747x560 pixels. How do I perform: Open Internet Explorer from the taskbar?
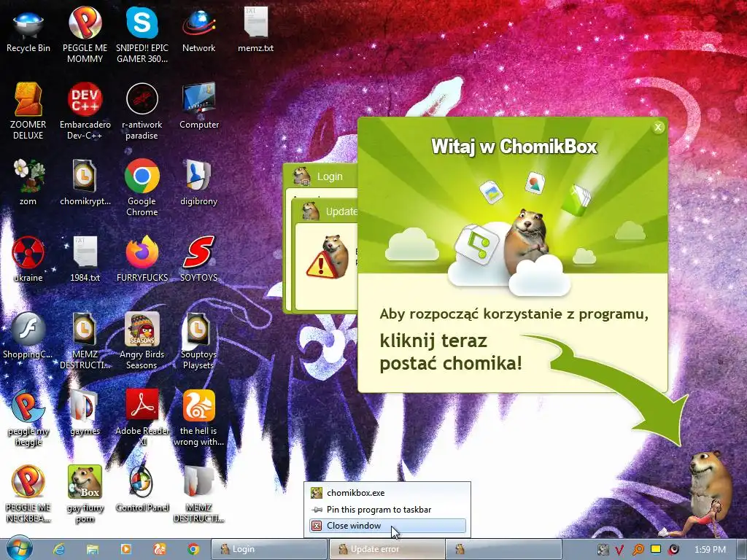click(x=58, y=549)
